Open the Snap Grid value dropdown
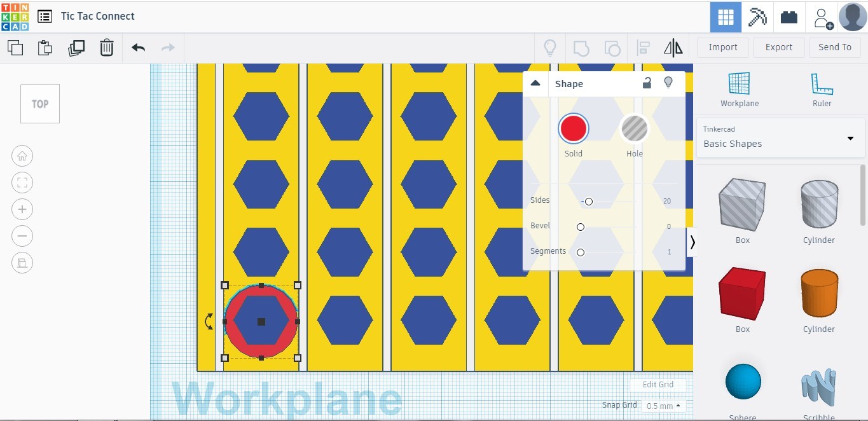The height and width of the screenshot is (421, 868). click(x=661, y=406)
